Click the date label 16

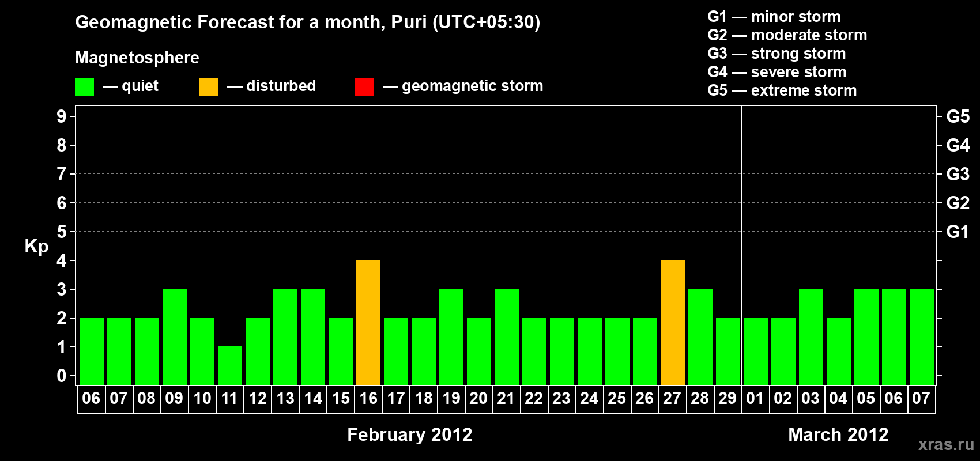(368, 398)
